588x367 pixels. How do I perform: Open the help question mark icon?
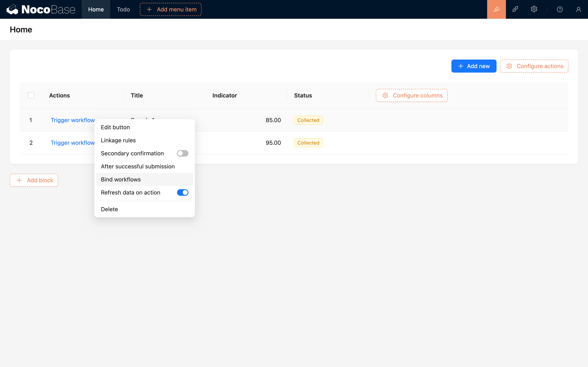coord(560,9)
